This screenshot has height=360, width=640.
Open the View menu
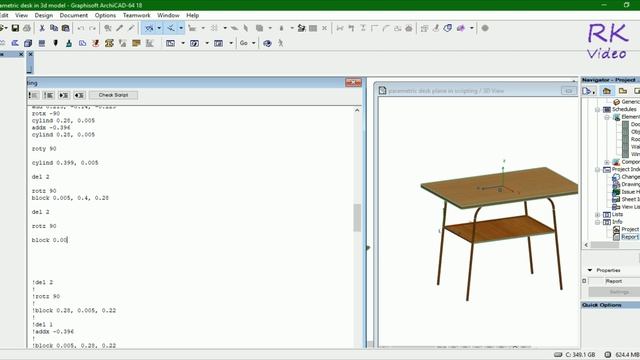pyautogui.click(x=22, y=15)
